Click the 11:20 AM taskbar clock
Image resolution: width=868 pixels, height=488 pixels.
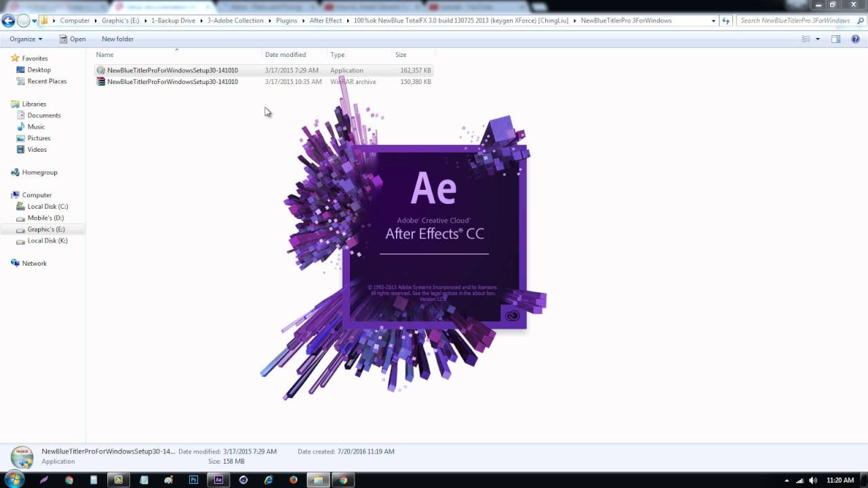pyautogui.click(x=840, y=480)
